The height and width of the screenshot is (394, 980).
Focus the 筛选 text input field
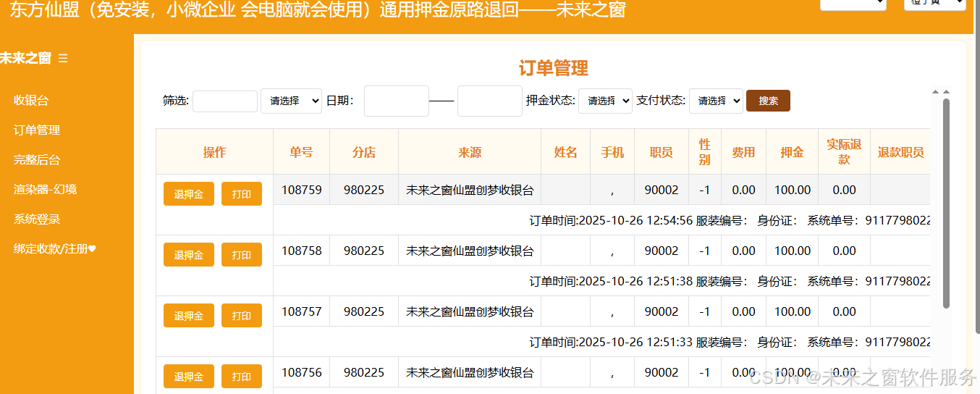225,101
